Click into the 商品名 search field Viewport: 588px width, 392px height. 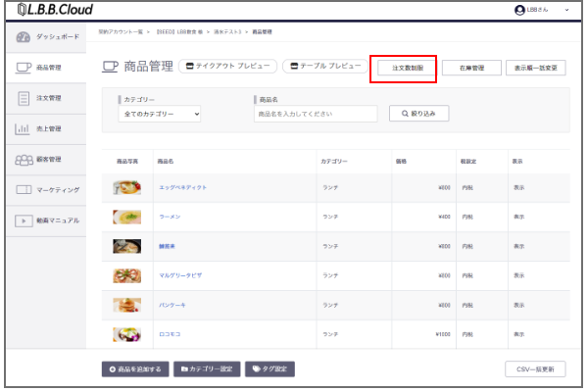[x=315, y=114]
